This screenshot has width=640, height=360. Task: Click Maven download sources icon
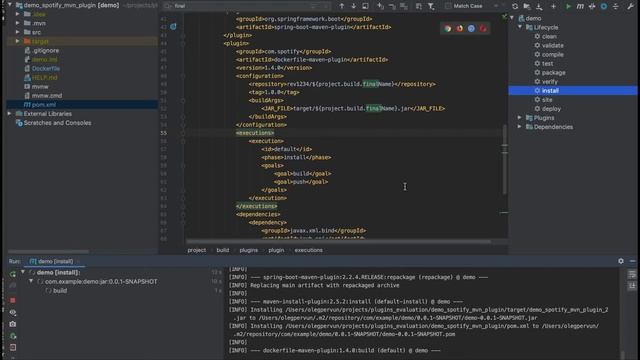click(539, 7)
